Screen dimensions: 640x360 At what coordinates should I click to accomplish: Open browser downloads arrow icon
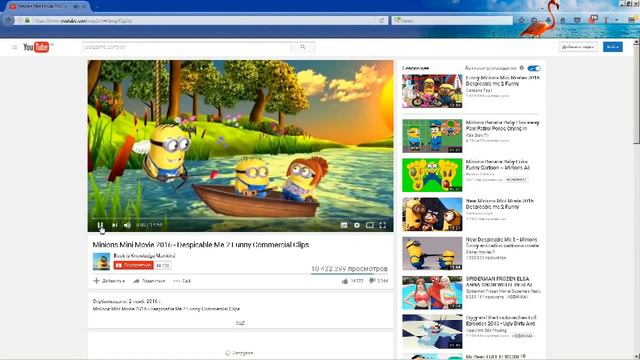coord(548,20)
